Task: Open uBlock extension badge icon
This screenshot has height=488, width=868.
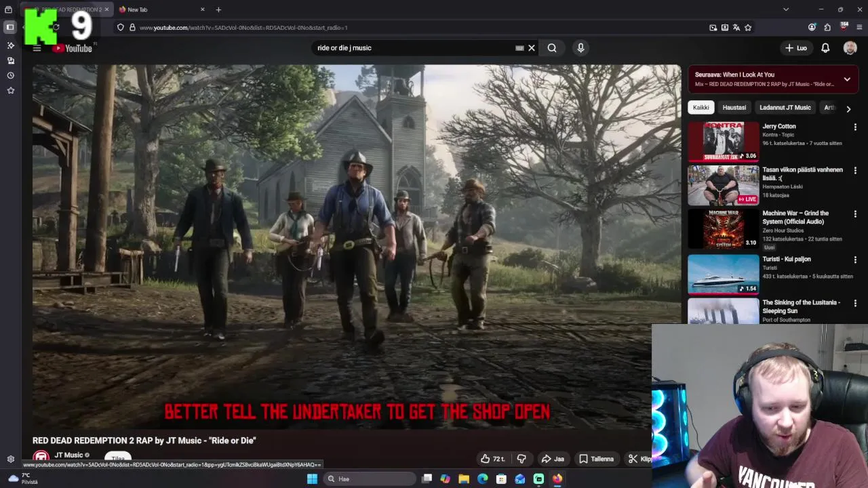Action: 844,27
